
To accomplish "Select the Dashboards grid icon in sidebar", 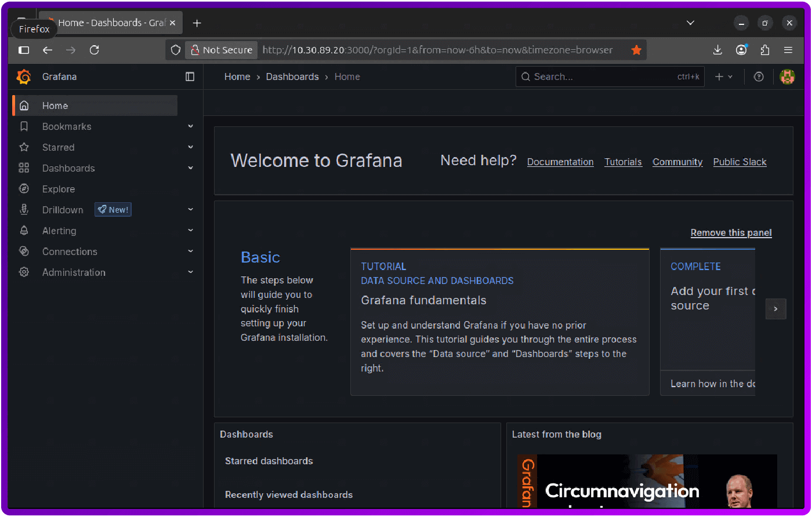I will click(x=24, y=168).
